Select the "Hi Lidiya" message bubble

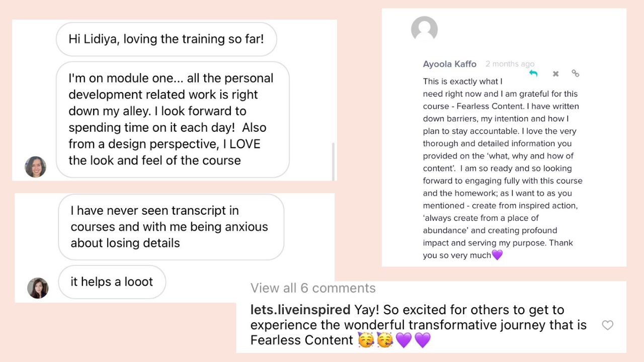[166, 39]
